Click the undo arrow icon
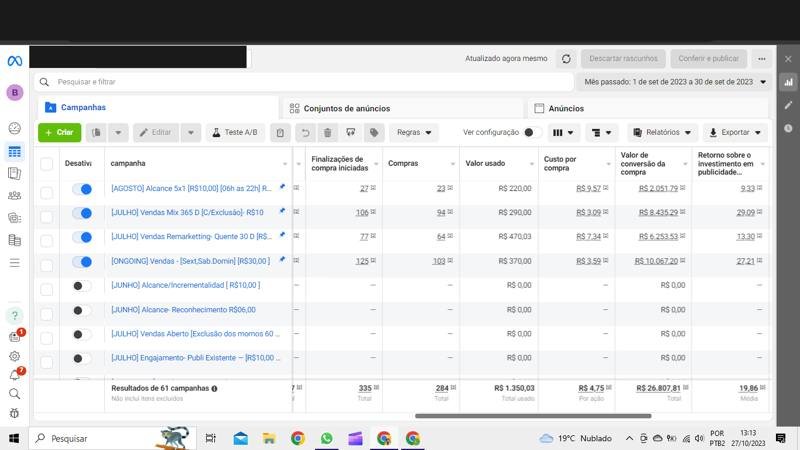This screenshot has width=800, height=450. [x=305, y=133]
